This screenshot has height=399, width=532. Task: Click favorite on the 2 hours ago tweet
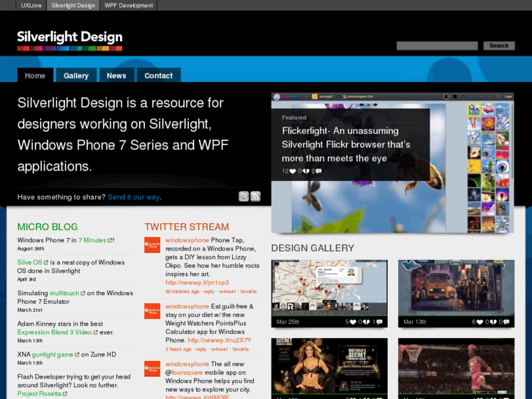pyautogui.click(x=241, y=349)
